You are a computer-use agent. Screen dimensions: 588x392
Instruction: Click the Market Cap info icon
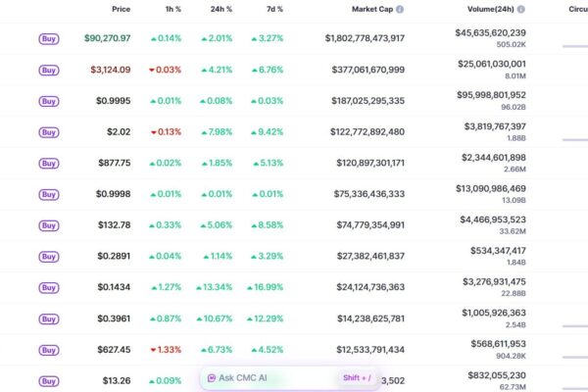(400, 9)
